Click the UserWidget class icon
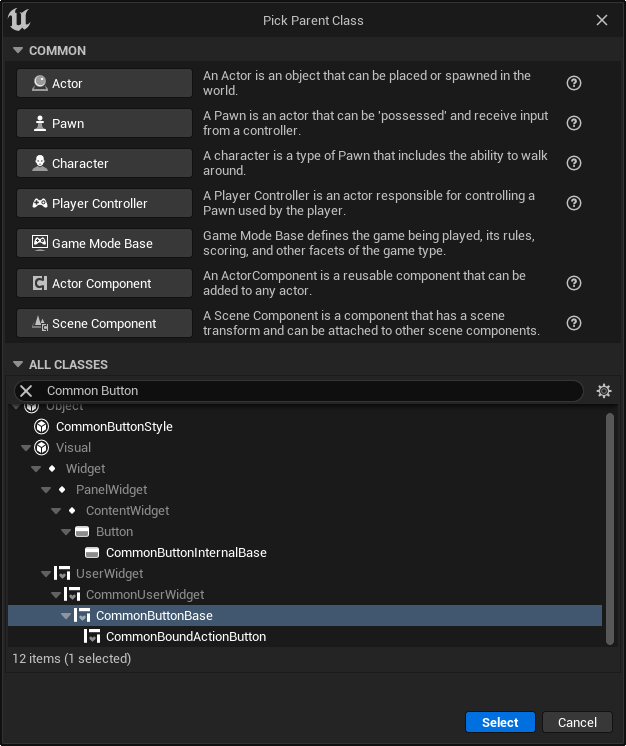 point(62,573)
